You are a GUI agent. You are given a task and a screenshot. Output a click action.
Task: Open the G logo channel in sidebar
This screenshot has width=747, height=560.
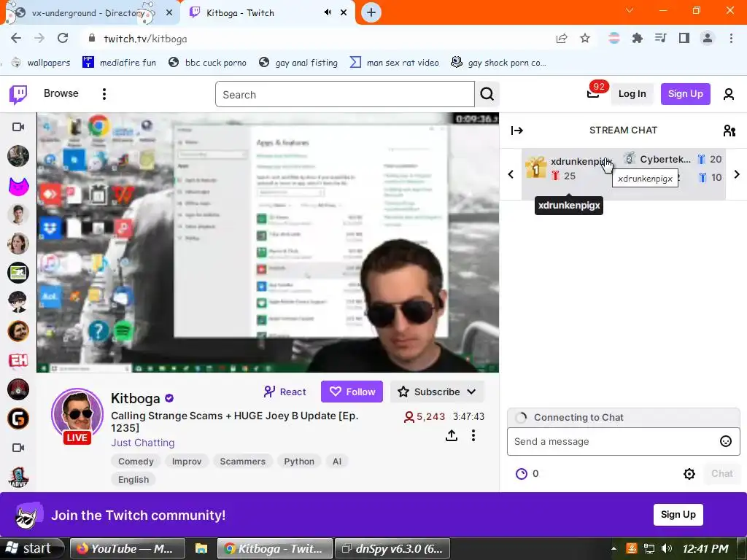18,419
